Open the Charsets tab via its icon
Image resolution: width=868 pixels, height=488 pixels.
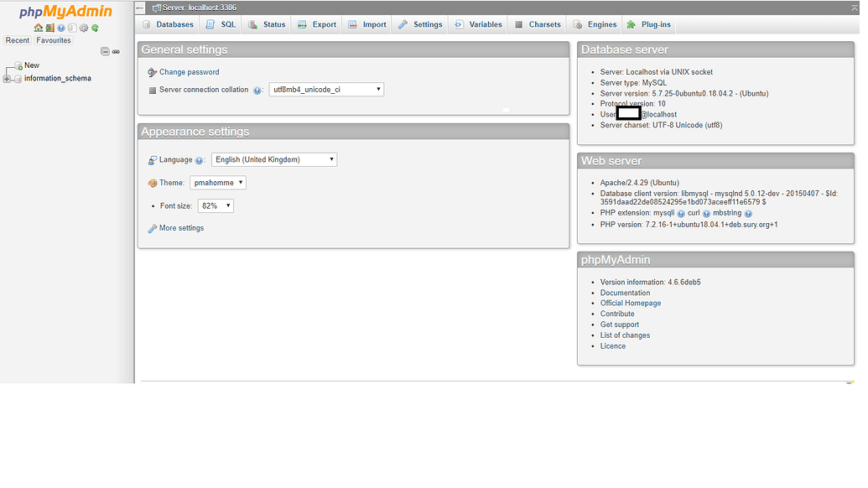pos(518,24)
